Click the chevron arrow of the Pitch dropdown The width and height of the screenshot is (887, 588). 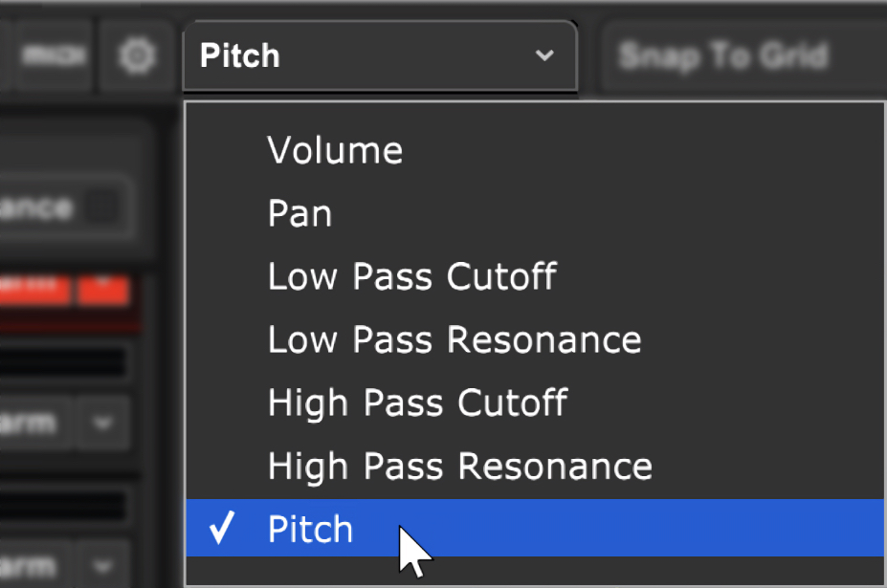[x=544, y=55]
